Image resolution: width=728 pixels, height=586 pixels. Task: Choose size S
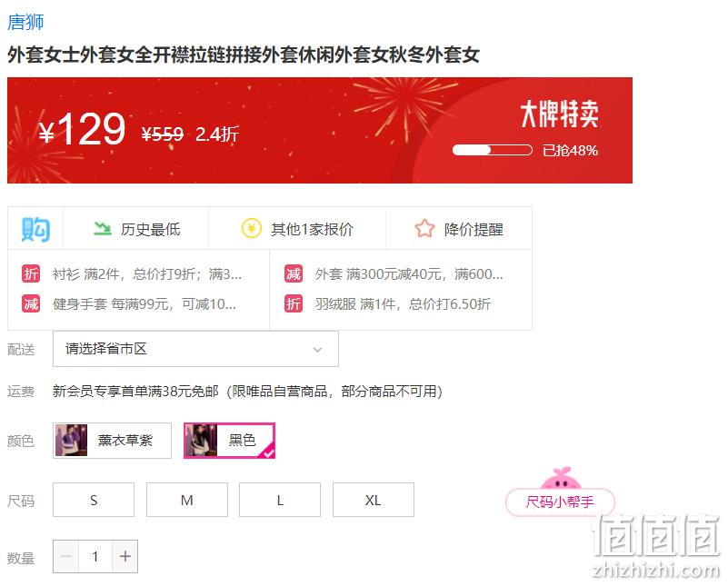click(94, 500)
